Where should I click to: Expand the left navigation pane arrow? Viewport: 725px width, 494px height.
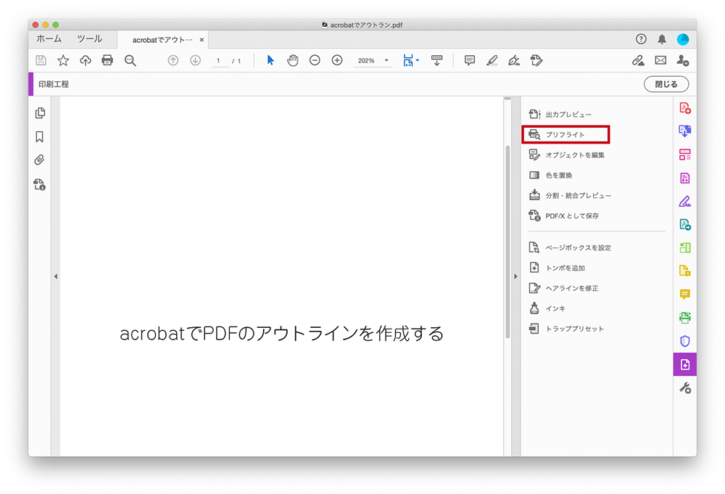55,276
